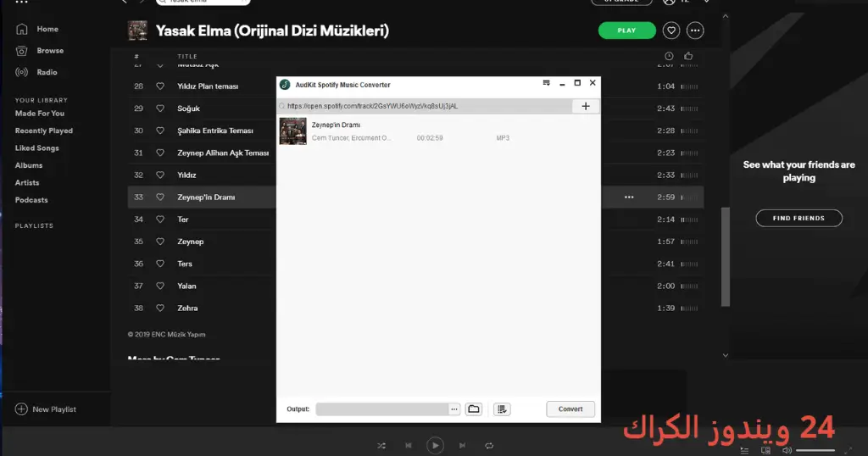This screenshot has width=868, height=456.
Task: Like track 37 Yalan with heart
Action: (160, 286)
